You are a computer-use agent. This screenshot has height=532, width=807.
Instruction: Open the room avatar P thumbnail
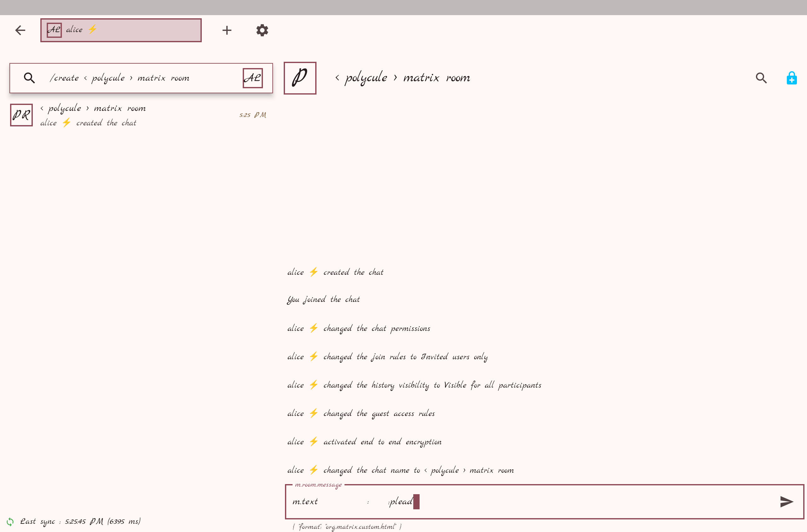coord(300,78)
